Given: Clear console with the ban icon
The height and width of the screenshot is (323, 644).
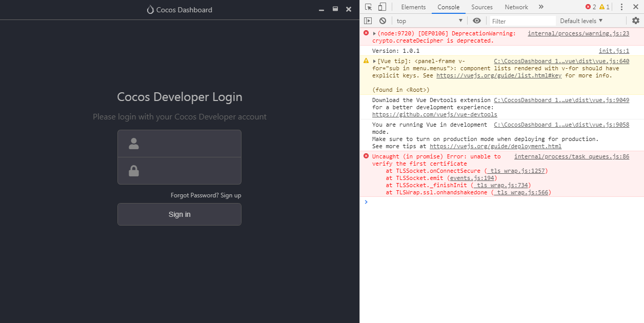Looking at the screenshot, I should 383,21.
